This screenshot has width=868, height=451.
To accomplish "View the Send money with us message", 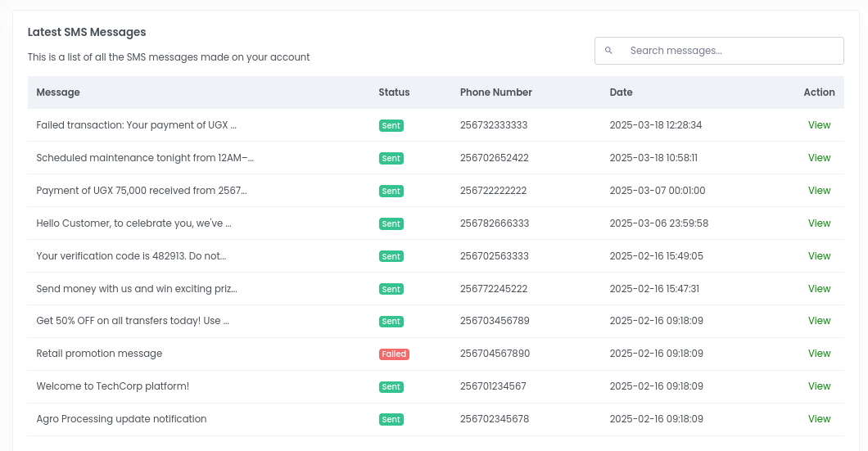I will coord(819,288).
